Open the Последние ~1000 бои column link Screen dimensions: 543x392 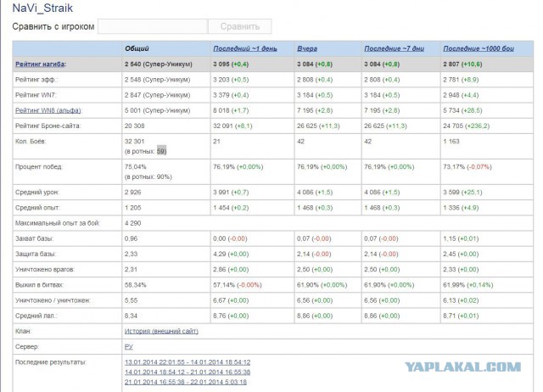pos(479,49)
